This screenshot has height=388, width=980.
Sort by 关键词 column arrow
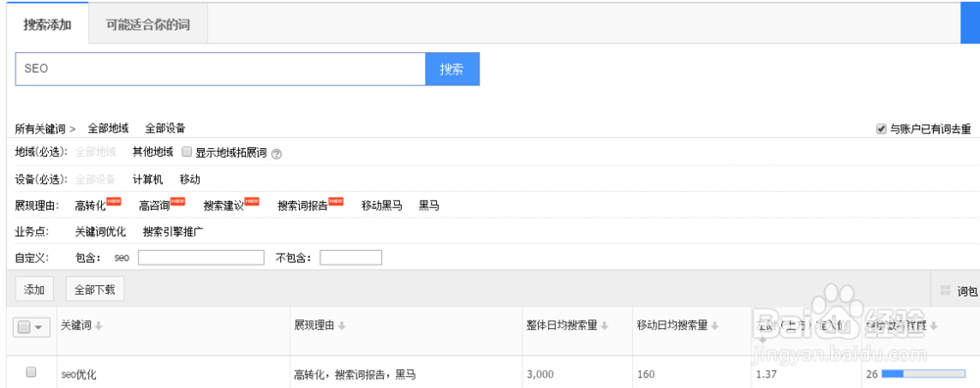[98, 326]
